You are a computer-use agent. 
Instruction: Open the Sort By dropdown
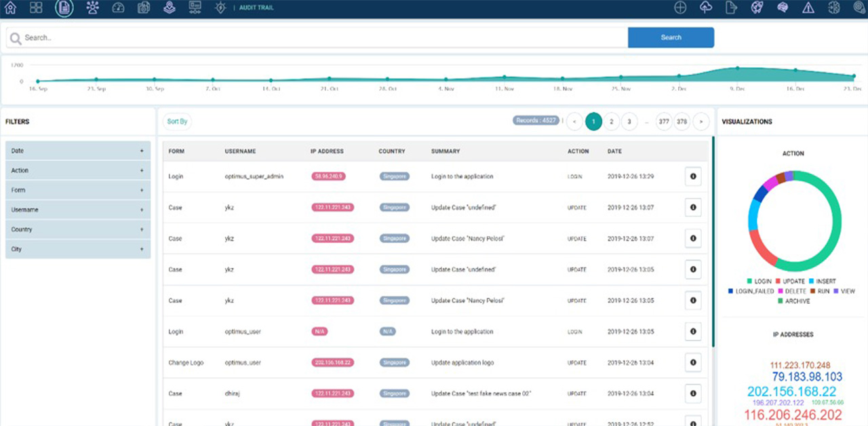[x=177, y=121]
